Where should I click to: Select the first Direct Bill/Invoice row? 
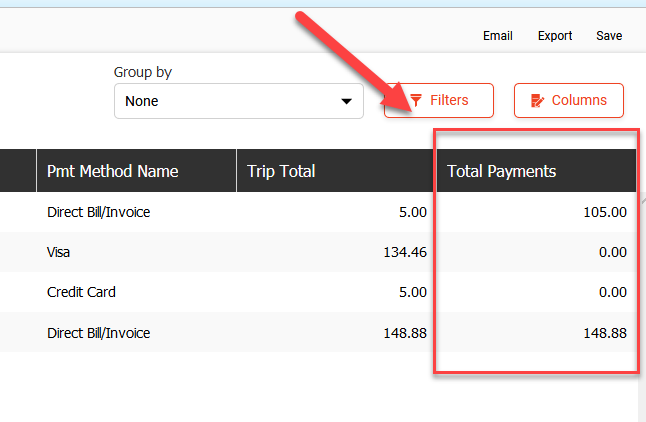(x=318, y=212)
